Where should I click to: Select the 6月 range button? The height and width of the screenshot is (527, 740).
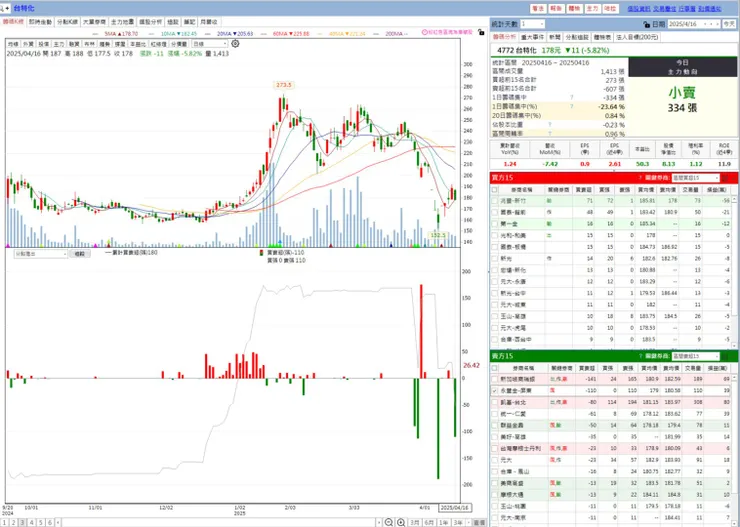pyautogui.click(x=429, y=523)
